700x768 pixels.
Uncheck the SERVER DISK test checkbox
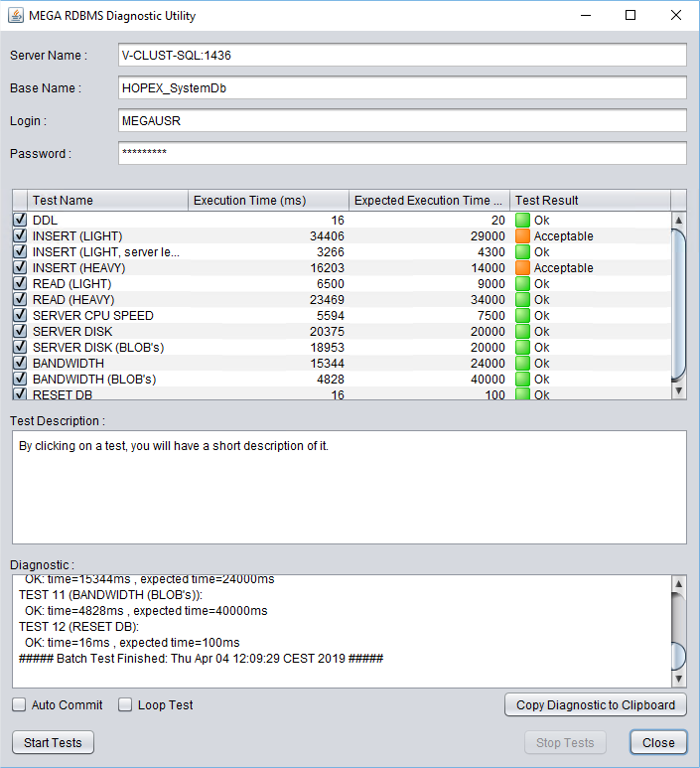[20, 332]
